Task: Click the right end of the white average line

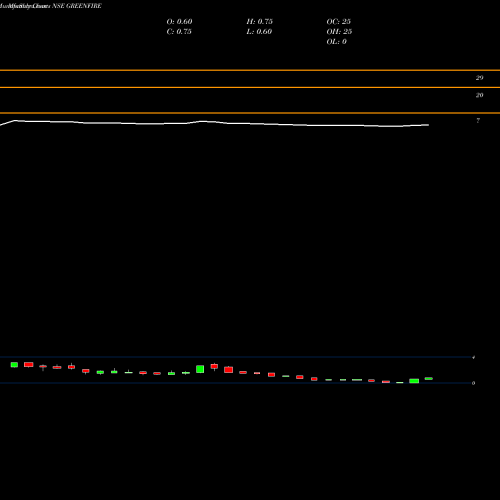Action: (428, 125)
